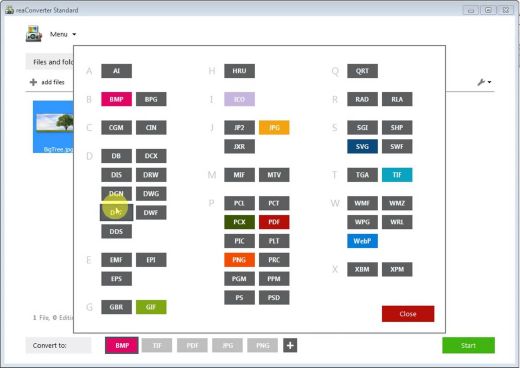Pick the EPI format tile

click(151, 260)
